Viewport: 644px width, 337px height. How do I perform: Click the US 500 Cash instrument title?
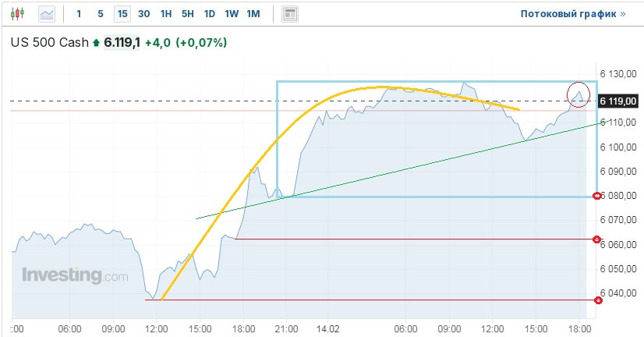(49, 43)
